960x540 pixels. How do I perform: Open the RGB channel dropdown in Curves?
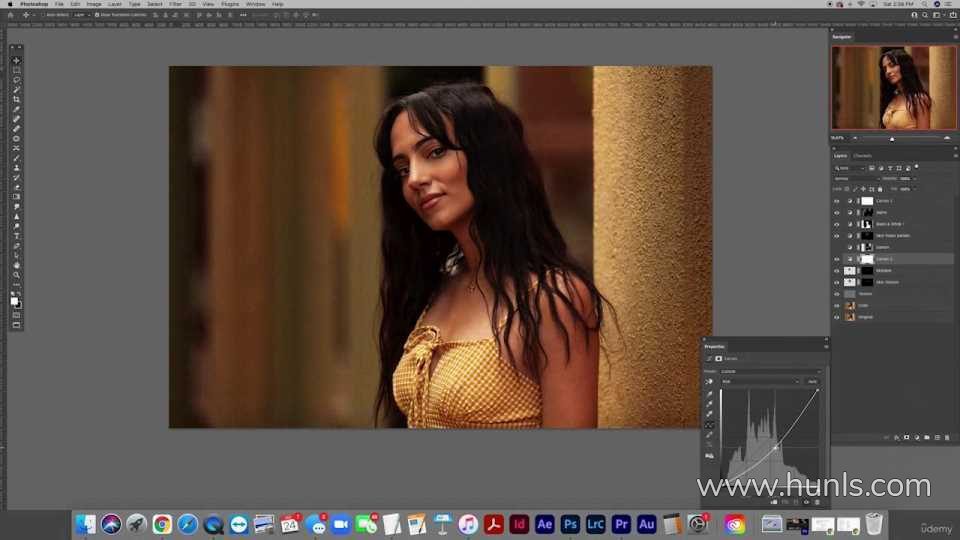[761, 381]
